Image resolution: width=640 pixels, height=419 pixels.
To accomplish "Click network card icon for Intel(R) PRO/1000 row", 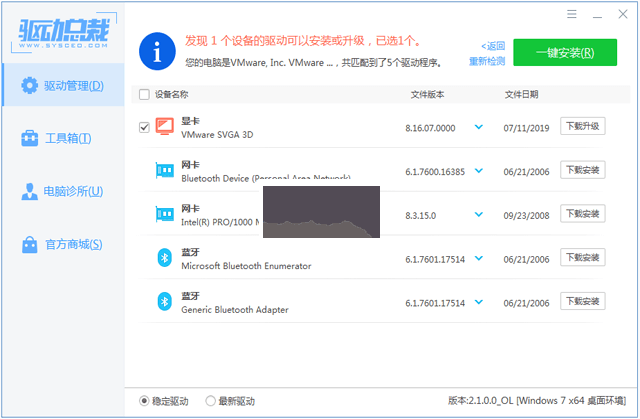I will (164, 214).
